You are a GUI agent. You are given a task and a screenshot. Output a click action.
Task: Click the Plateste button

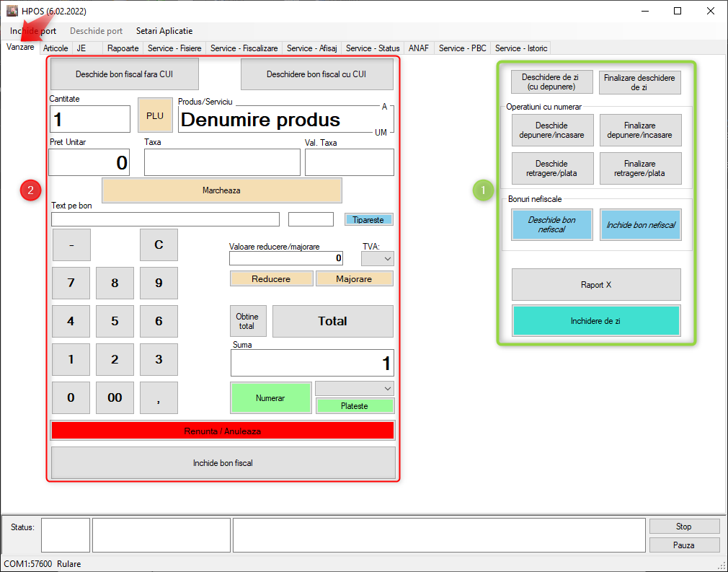[x=355, y=406]
